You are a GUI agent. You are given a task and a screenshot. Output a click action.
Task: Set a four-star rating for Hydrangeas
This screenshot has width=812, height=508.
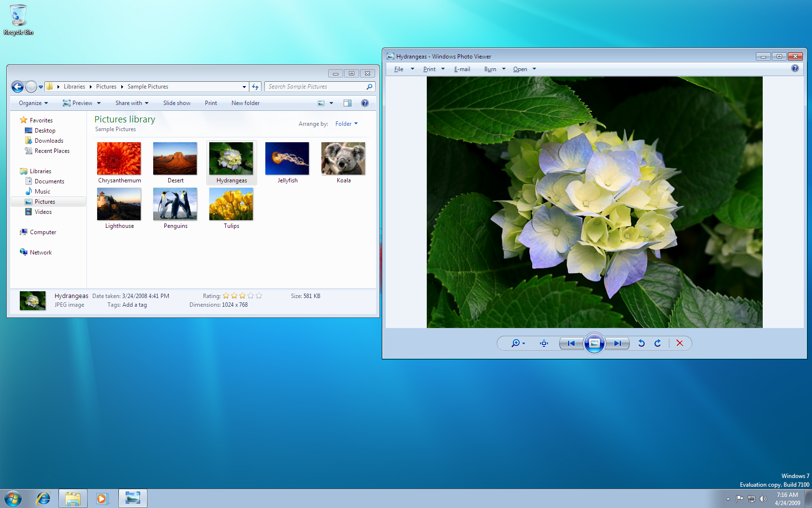click(250, 296)
